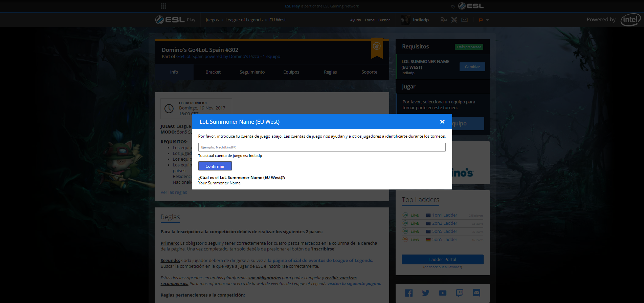This screenshot has width=644, height=303.
Task: Click the Jugar panel heading
Action: tap(408, 87)
